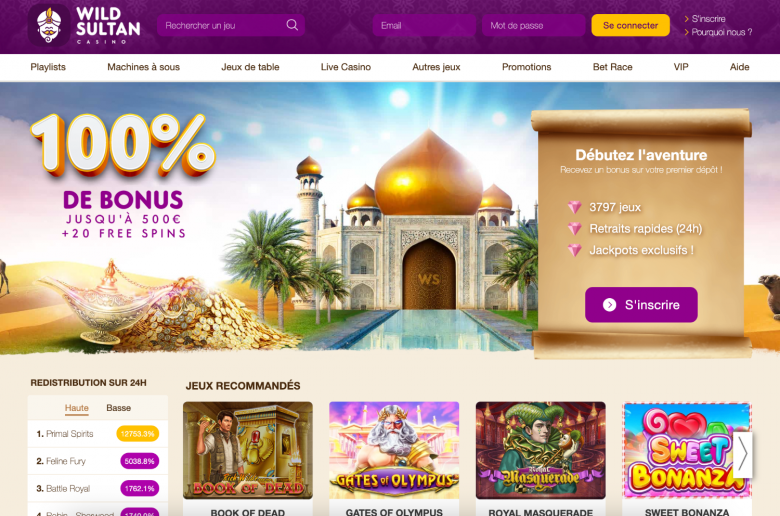Click the Se connecter button

[x=630, y=25]
